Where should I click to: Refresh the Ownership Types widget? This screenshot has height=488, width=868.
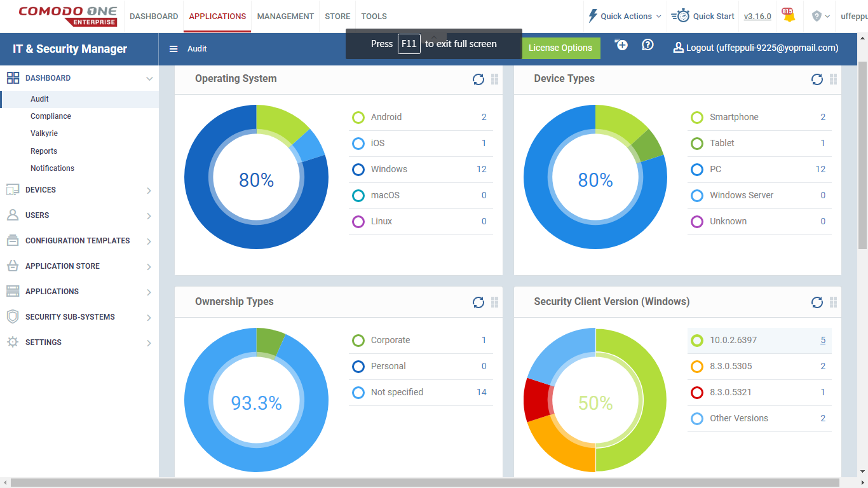(x=478, y=302)
